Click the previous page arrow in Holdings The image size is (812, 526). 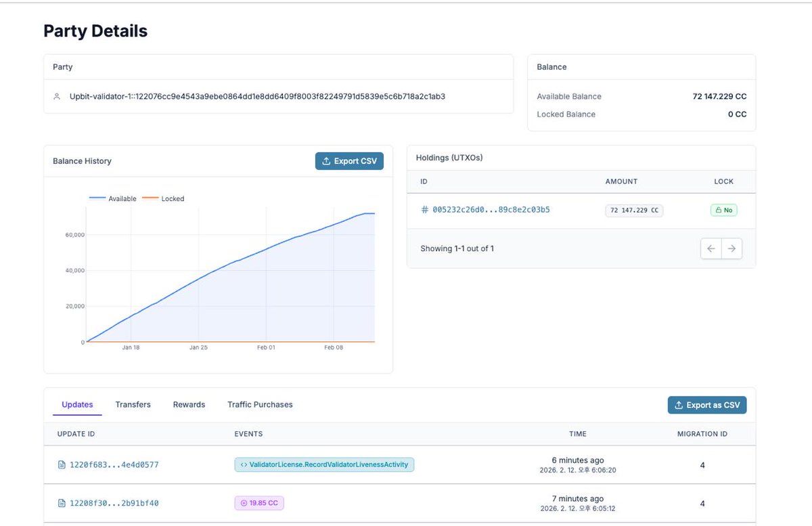tap(711, 248)
